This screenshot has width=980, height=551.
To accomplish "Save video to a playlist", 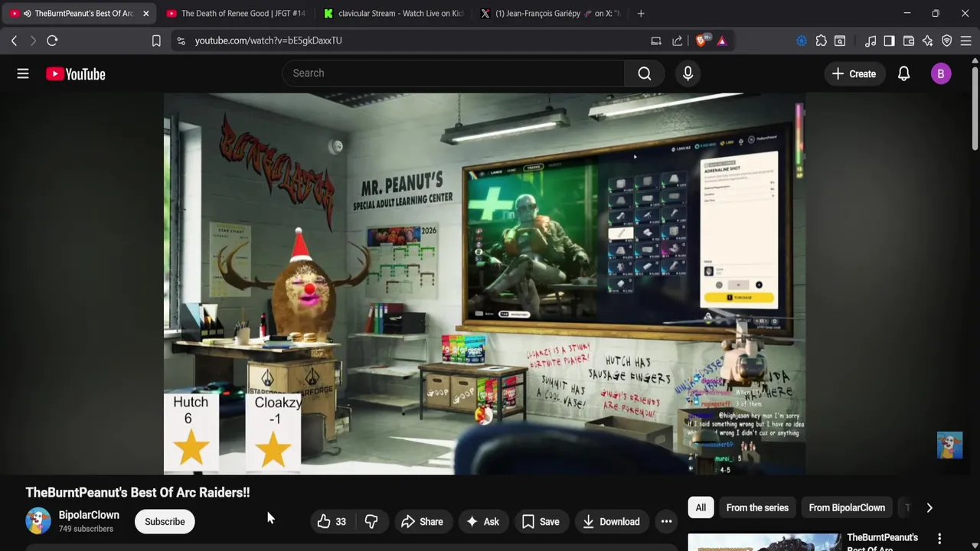I will click(541, 522).
